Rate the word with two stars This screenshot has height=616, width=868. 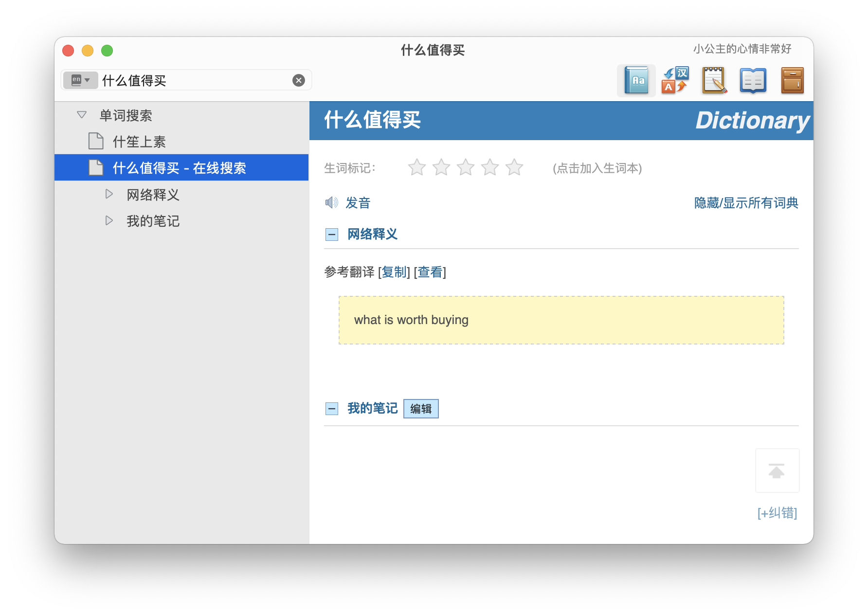click(x=441, y=167)
